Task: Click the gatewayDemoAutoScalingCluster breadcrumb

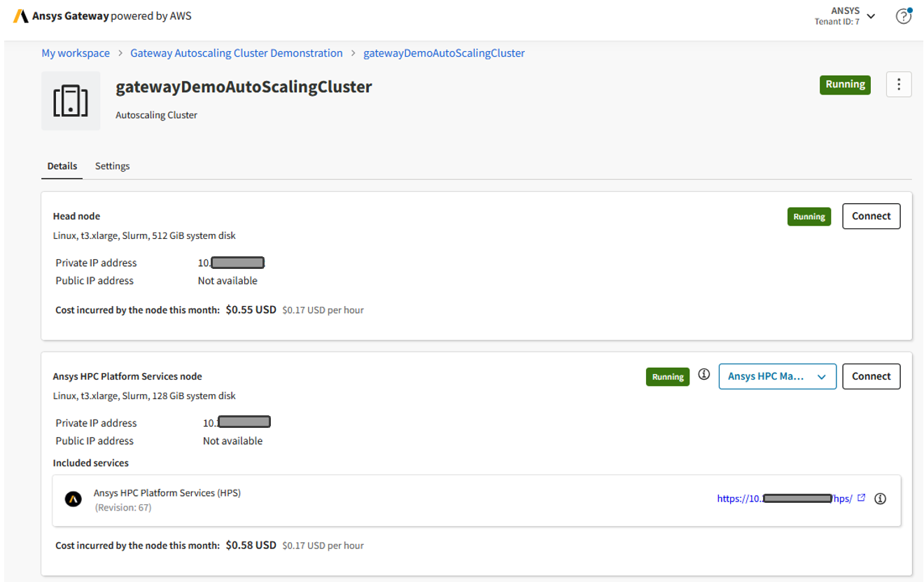Action: (444, 53)
